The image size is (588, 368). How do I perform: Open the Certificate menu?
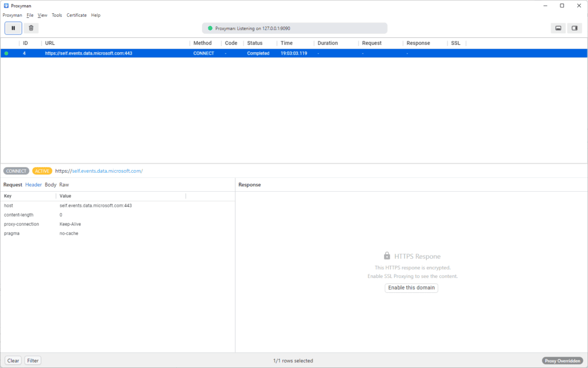[76, 16]
